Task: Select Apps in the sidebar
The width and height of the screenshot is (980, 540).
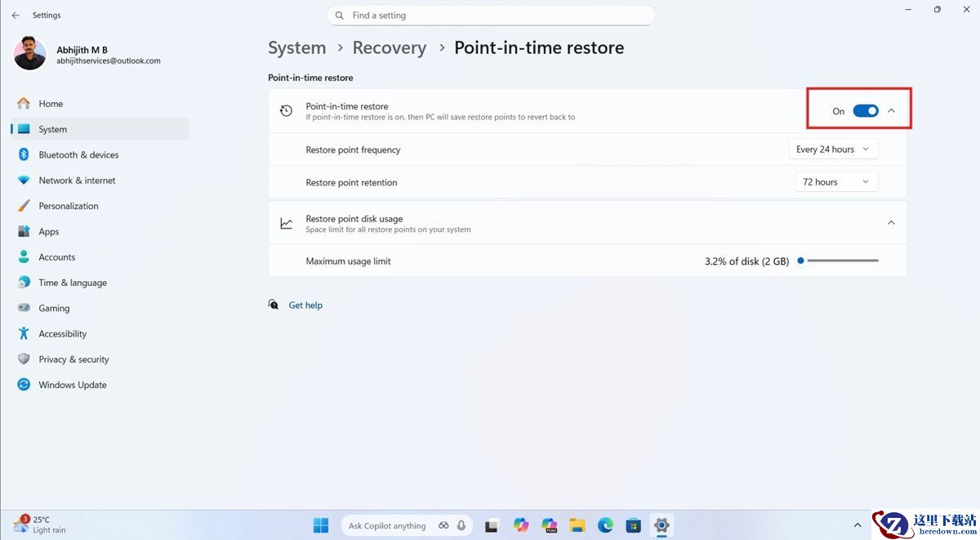Action: pyautogui.click(x=49, y=232)
